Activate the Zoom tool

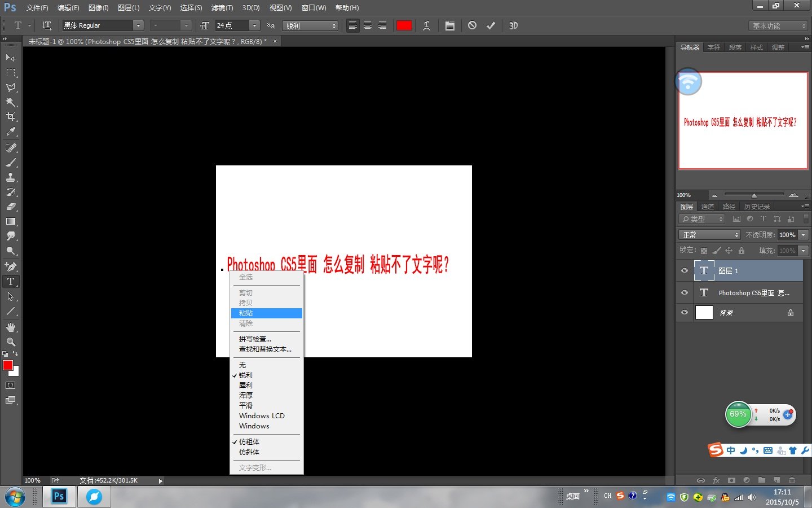(10, 341)
